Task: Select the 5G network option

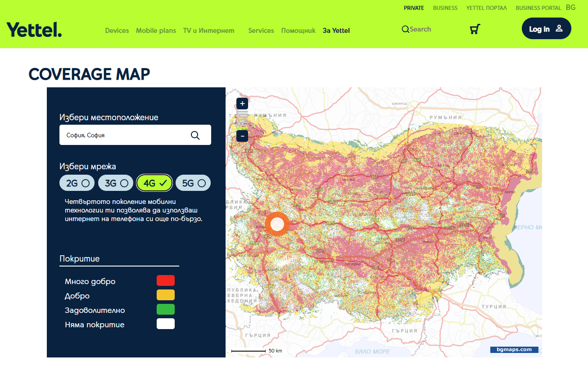Action: click(x=193, y=183)
